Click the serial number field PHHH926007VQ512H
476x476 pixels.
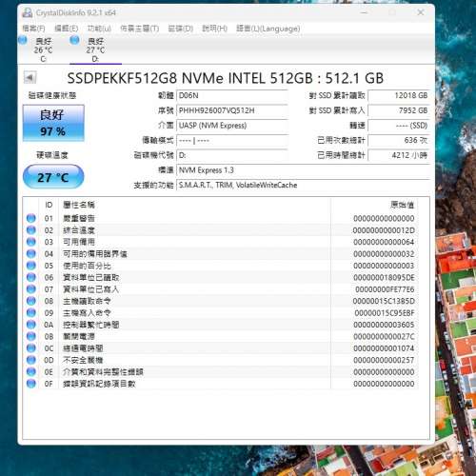tap(232, 110)
